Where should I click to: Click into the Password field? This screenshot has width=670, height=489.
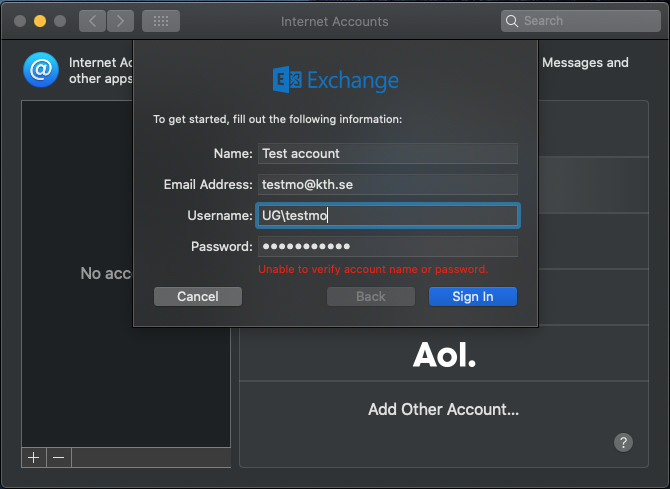coord(387,246)
